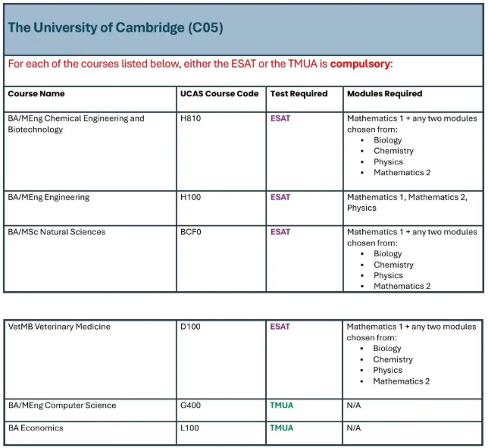This screenshot has height=448, width=488.
Task: Click Physics bullet in Veterinary Medicine modules
Action: click(387, 371)
